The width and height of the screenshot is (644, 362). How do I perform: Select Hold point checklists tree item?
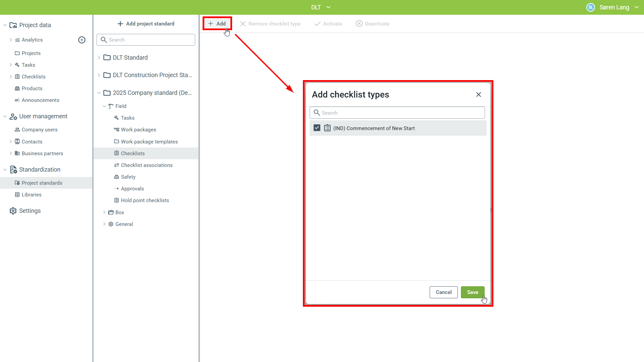[145, 200]
